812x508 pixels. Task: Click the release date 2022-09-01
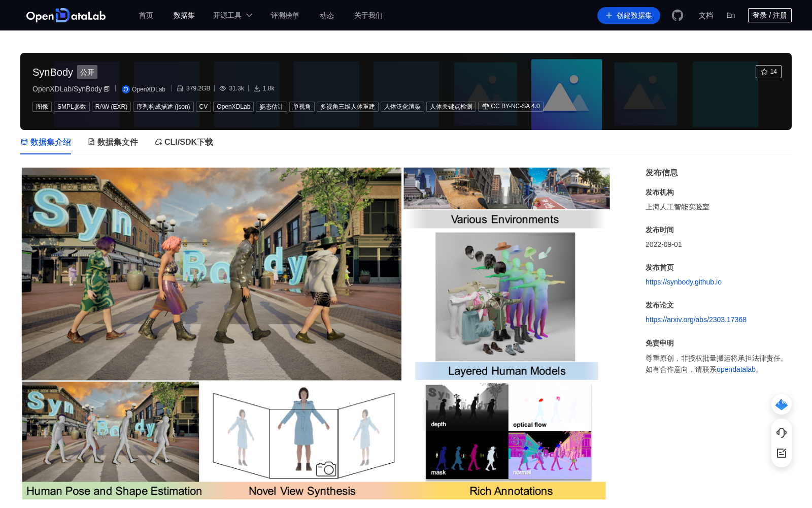pos(664,244)
